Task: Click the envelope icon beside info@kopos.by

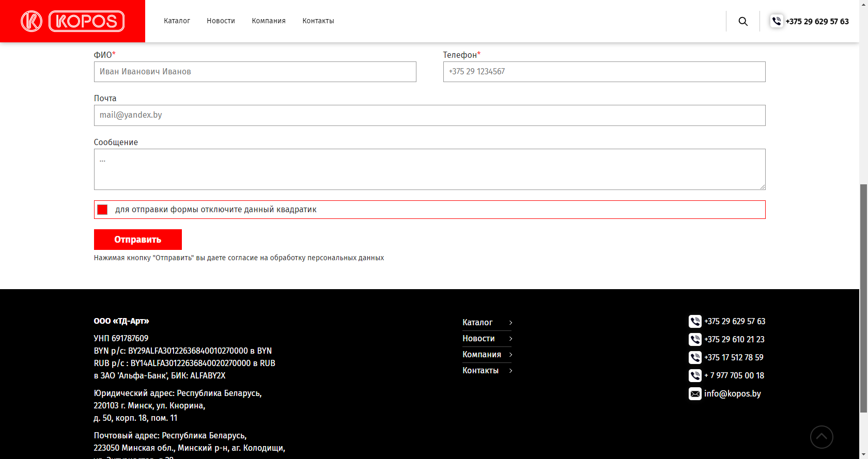Action: coord(695,394)
